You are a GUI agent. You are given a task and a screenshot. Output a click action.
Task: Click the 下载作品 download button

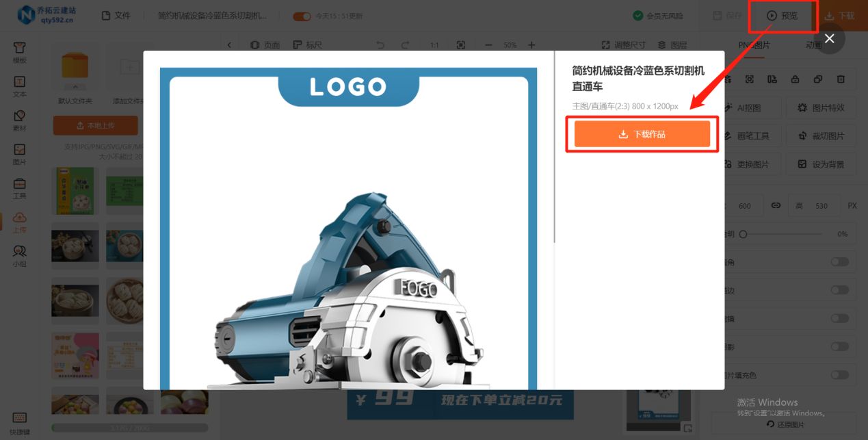pyautogui.click(x=642, y=134)
